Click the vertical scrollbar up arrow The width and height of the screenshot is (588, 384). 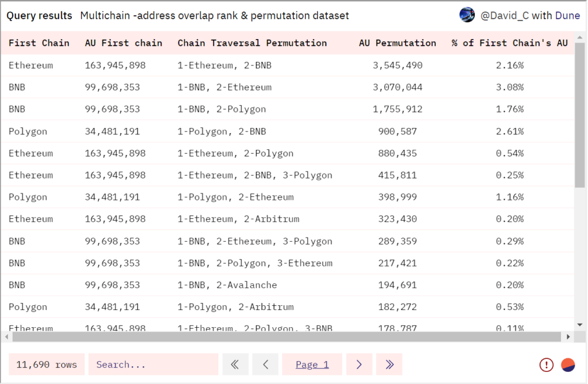pos(580,37)
